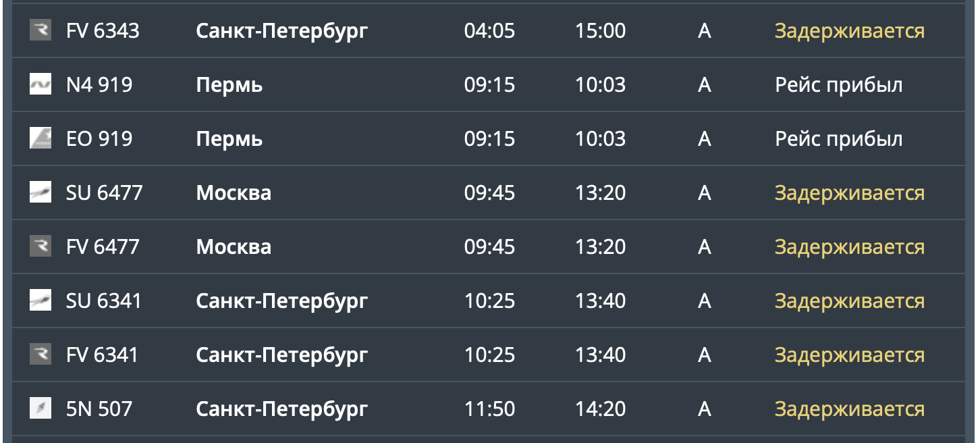Click Задерживается status for FV 6477
The height and width of the screenshot is (443, 980).
(850, 247)
